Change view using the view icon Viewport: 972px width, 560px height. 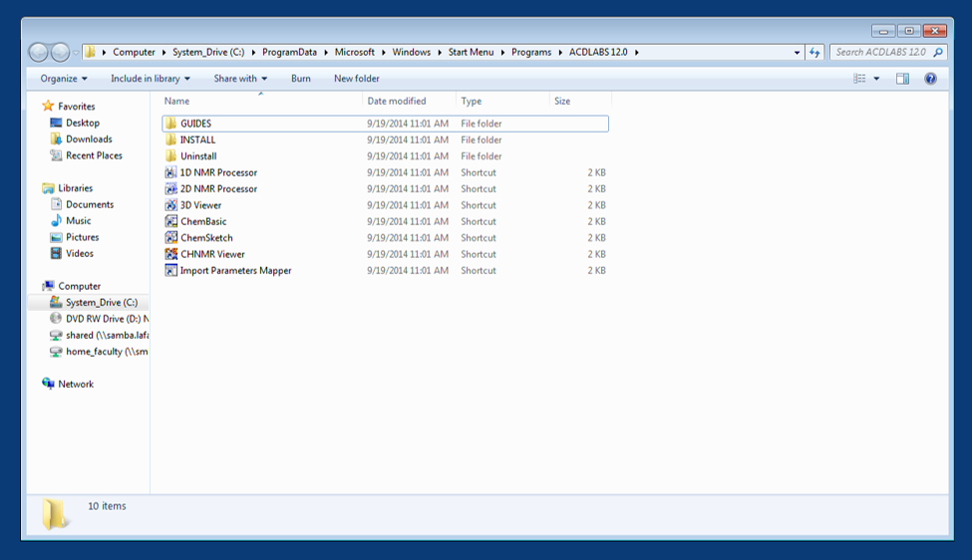pyautogui.click(x=859, y=79)
